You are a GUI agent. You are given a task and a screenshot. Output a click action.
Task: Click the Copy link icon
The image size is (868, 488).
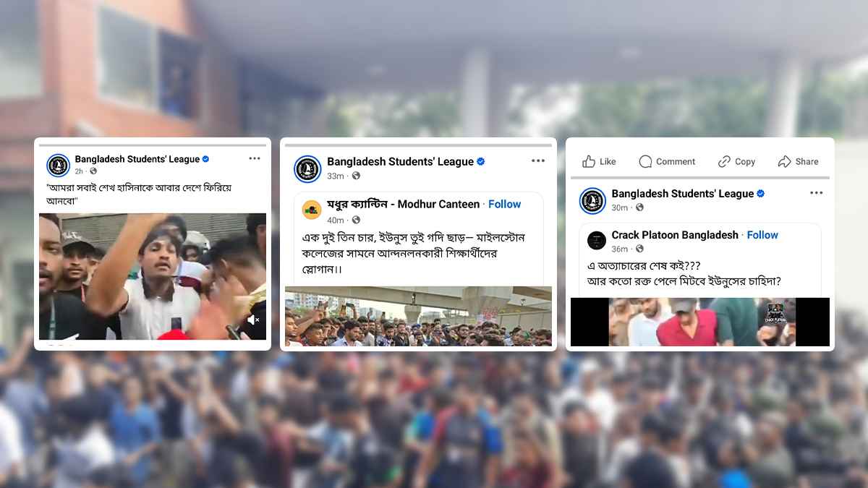[x=724, y=161]
